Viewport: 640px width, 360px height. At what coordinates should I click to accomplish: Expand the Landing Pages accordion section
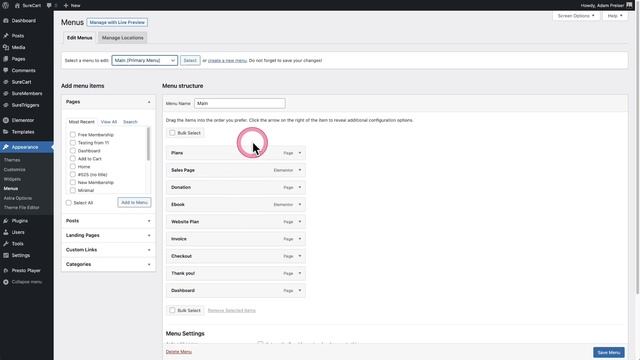click(108, 236)
